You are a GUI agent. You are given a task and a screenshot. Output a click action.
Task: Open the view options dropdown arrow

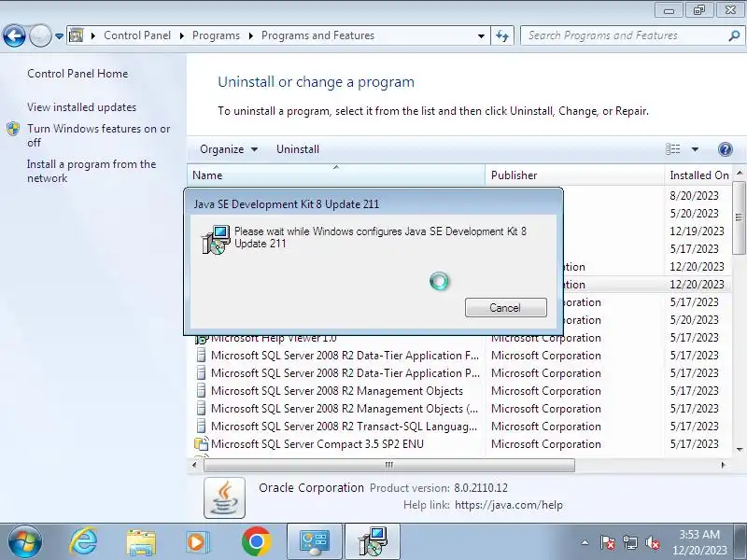coord(695,149)
